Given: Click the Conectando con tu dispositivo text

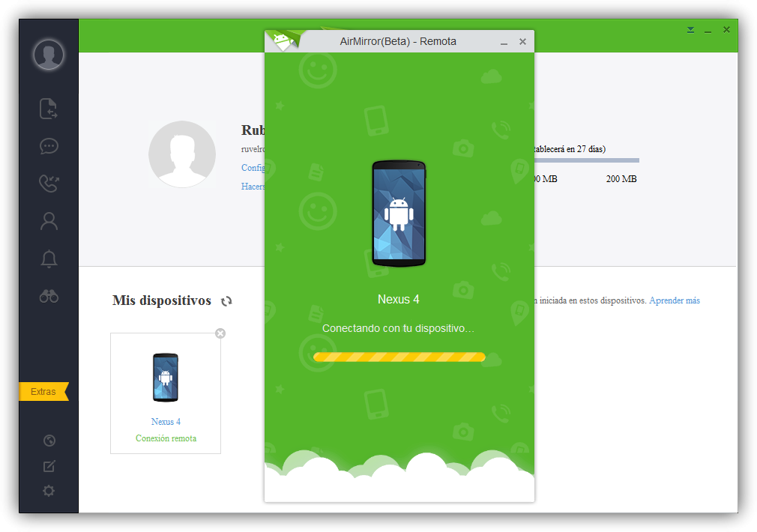Looking at the screenshot, I should pyautogui.click(x=398, y=328).
